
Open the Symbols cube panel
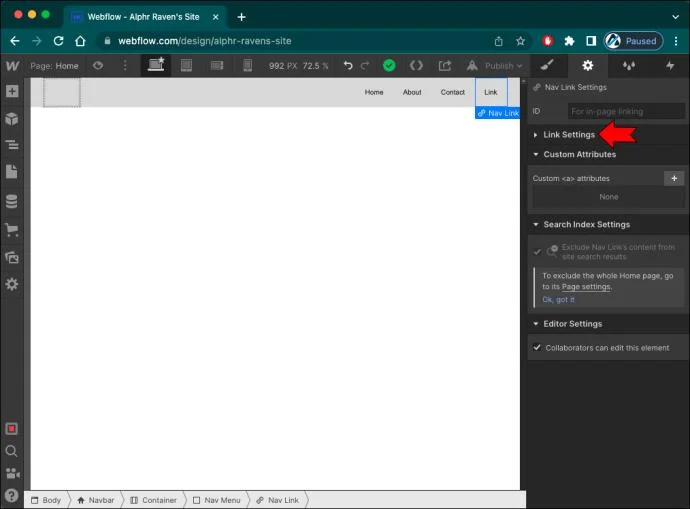point(12,119)
